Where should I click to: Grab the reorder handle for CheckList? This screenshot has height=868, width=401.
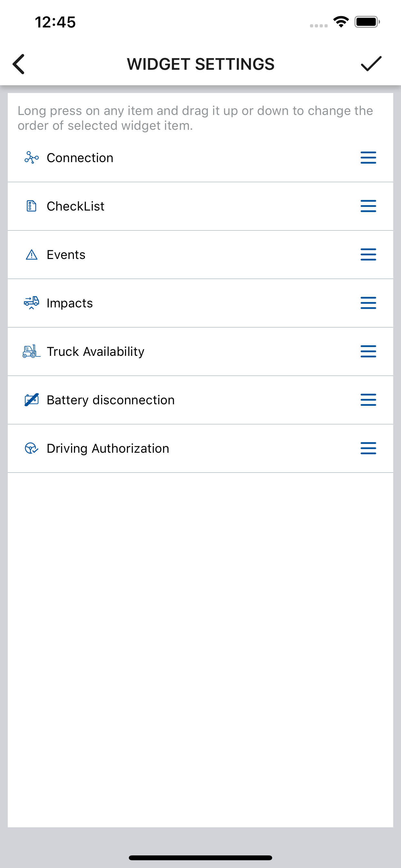(x=368, y=206)
